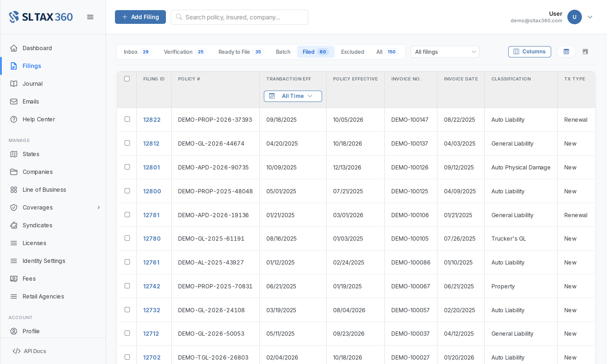Image resolution: width=607 pixels, height=364 pixels.
Task: Click the Retail Agencies icon
Action: tap(14, 296)
